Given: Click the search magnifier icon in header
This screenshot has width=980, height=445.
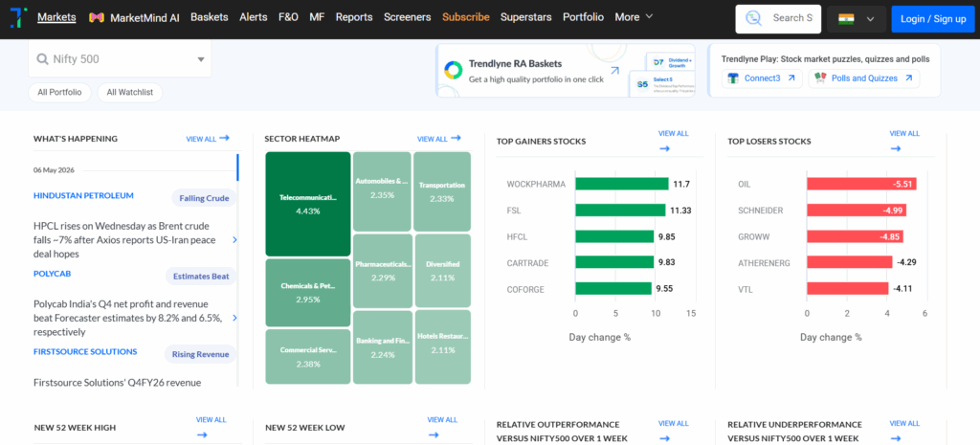Looking at the screenshot, I should pyautogui.click(x=754, y=18).
